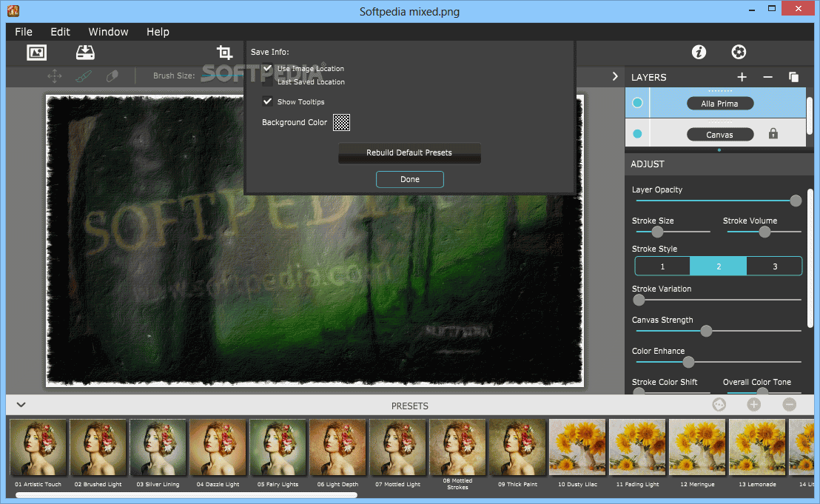Click the Done button
This screenshot has width=820, height=504.
pos(410,179)
